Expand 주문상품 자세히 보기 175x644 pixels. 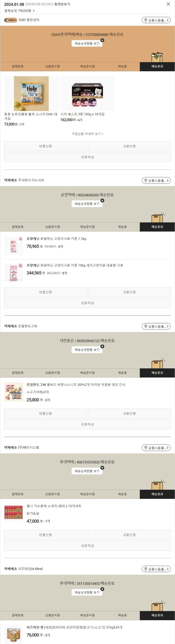(87, 134)
